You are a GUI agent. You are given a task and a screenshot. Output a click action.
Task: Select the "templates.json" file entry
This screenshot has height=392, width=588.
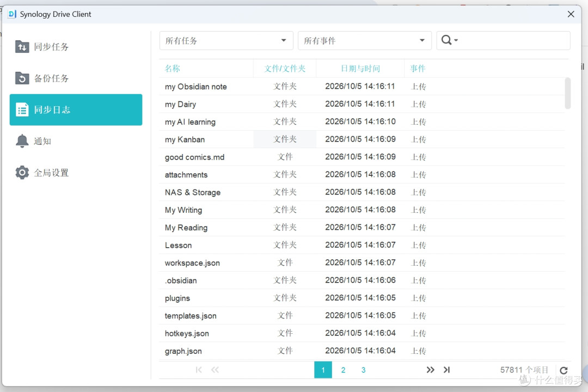coord(362,316)
